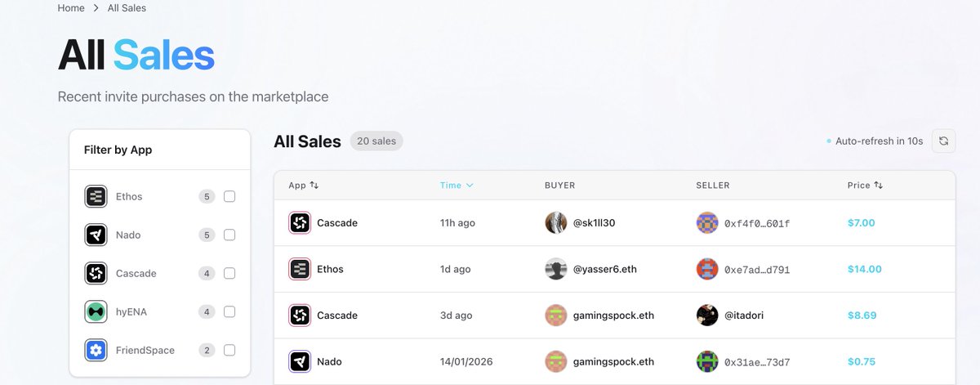
Task: Sort the table by App column
Action: 303,186
